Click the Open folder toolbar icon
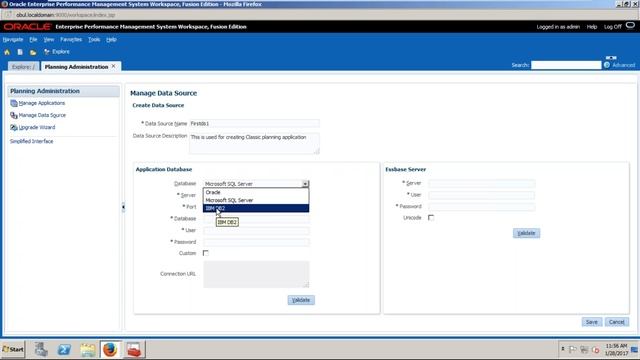The width and height of the screenshot is (640, 360). 33,52
